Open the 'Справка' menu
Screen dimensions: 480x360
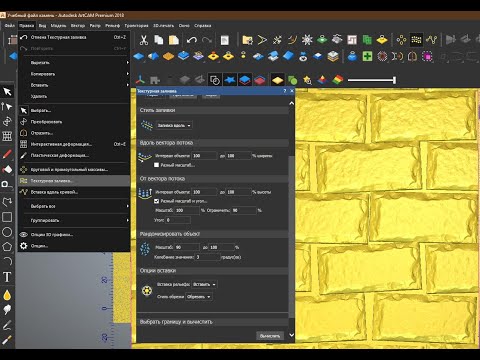pyautogui.click(x=203, y=25)
